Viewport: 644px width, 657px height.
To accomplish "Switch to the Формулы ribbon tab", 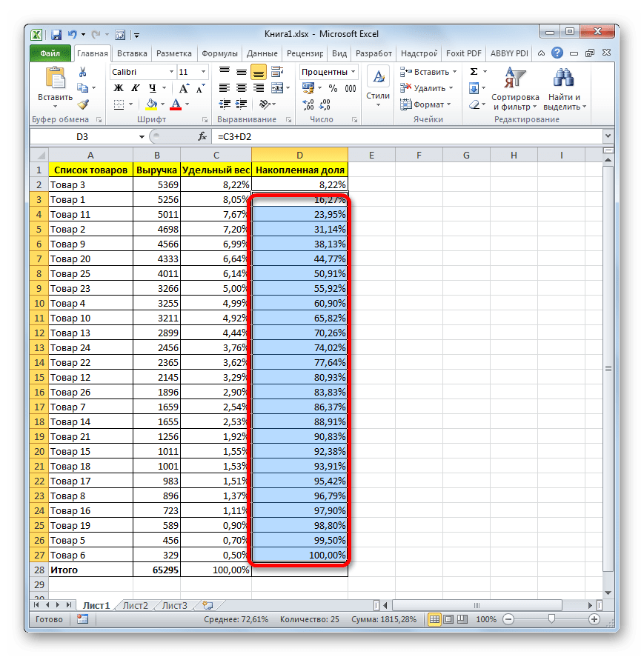I will pyautogui.click(x=219, y=53).
